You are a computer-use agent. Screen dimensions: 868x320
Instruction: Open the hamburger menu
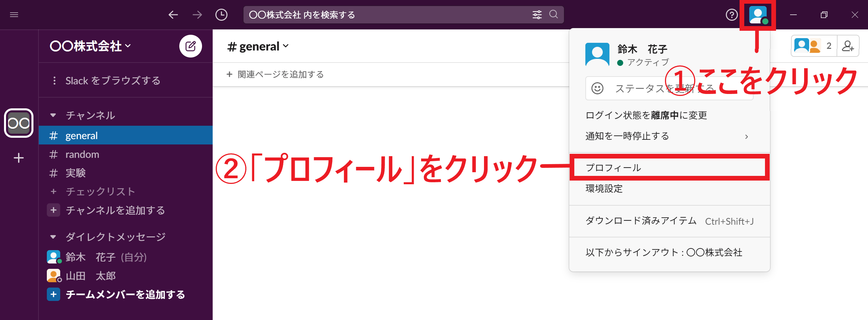(14, 15)
